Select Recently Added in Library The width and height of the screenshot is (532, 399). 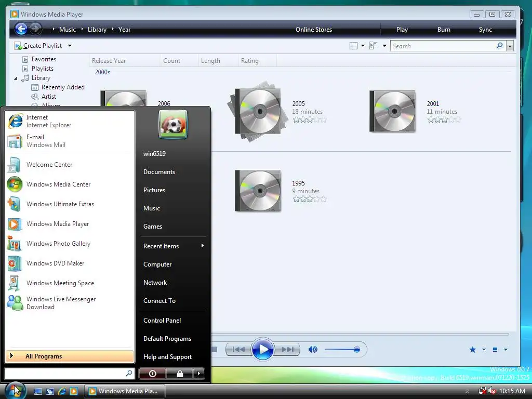tap(58, 87)
